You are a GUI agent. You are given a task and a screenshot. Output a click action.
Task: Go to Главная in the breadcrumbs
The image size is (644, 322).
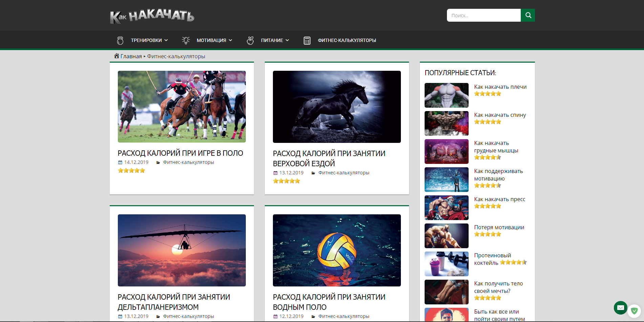(131, 56)
